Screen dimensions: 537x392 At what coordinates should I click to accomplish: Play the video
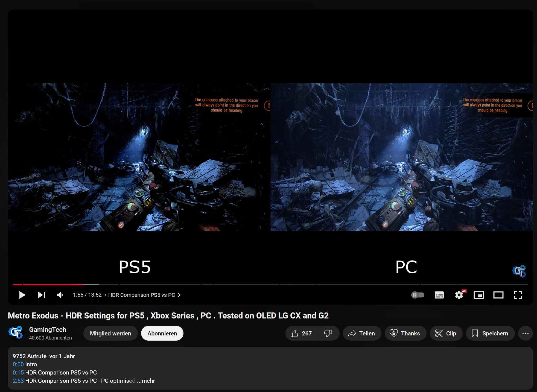[x=22, y=295]
